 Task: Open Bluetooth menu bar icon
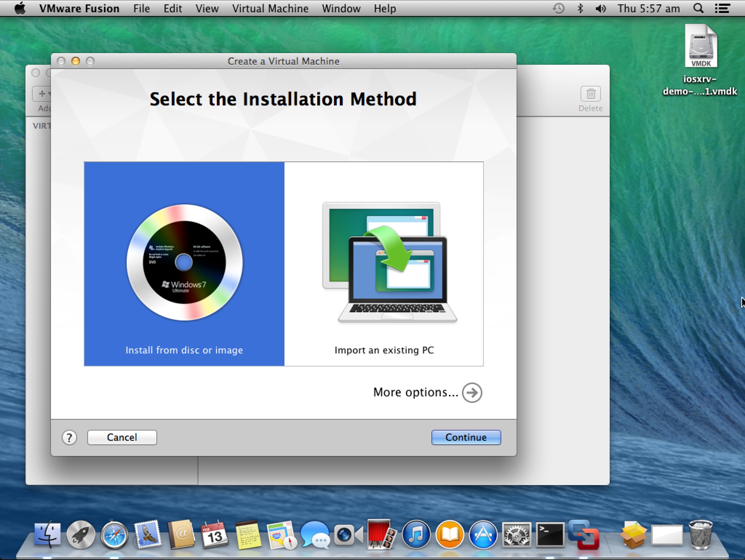[580, 8]
